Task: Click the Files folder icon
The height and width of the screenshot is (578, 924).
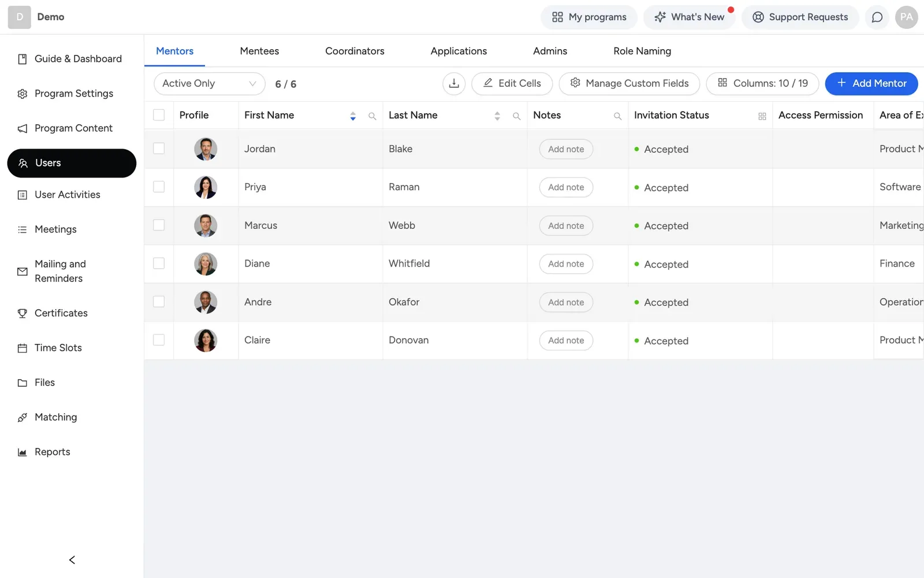Action: tap(23, 383)
